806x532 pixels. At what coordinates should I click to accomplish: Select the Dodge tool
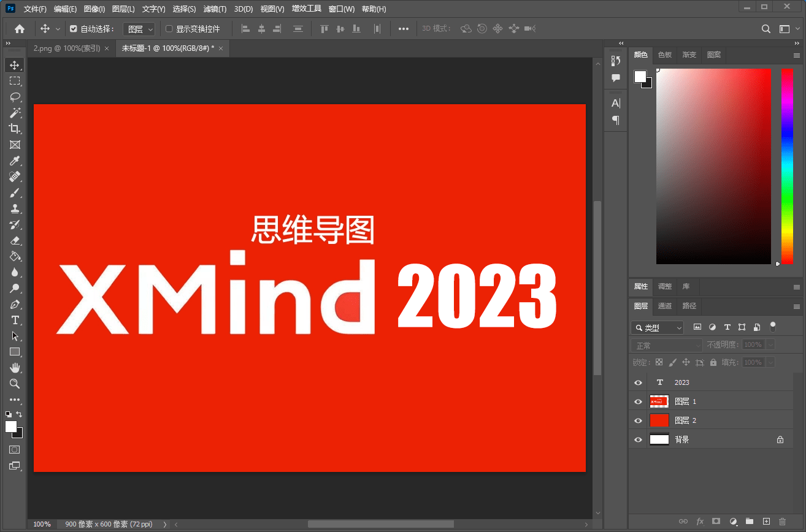tap(15, 288)
